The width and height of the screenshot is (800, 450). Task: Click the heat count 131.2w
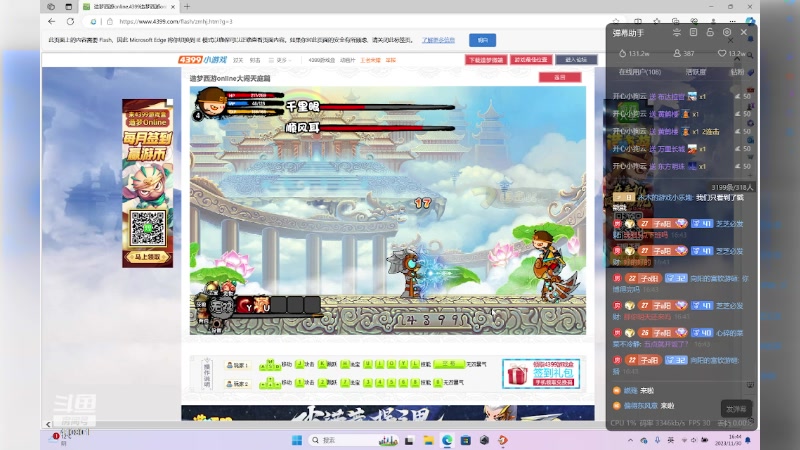(634, 53)
